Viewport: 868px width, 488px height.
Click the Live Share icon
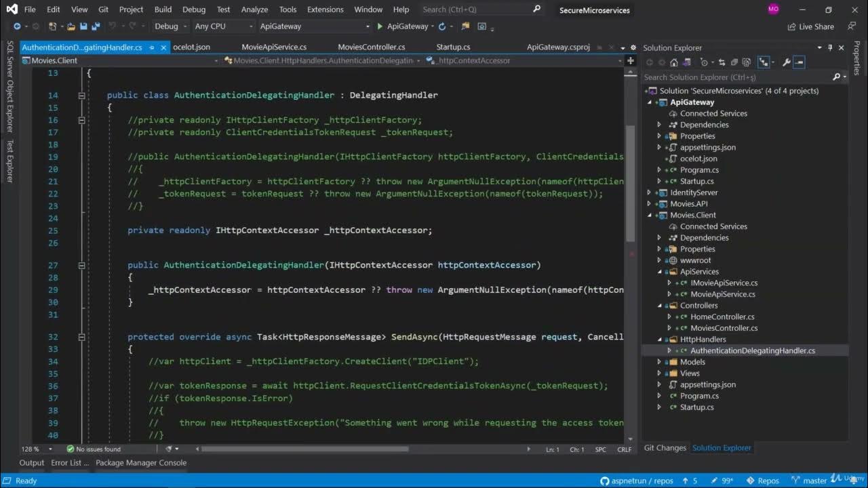(791, 26)
